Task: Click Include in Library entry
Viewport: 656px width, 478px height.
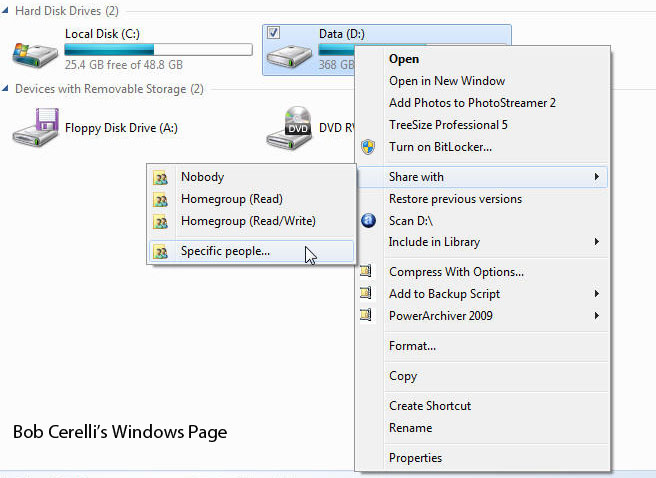Action: point(483,242)
